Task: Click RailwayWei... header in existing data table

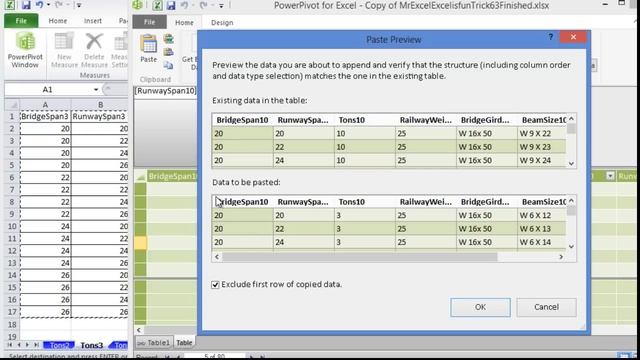Action: (426, 120)
